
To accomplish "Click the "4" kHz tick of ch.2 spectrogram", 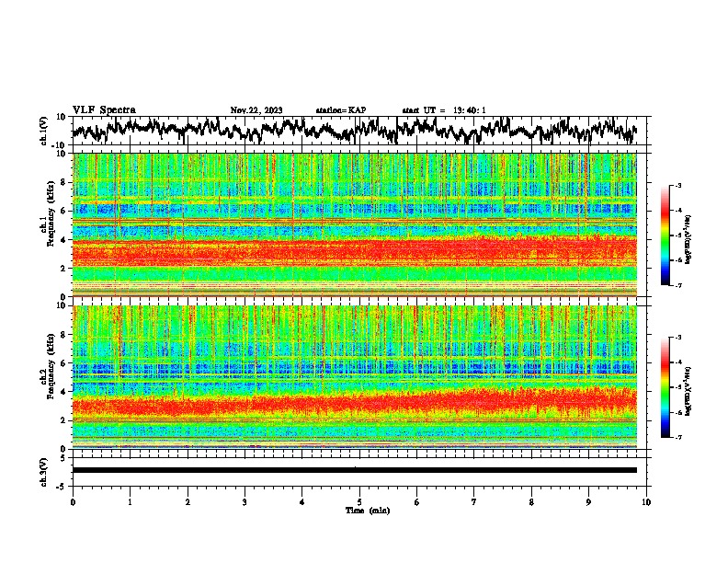I will coord(64,392).
